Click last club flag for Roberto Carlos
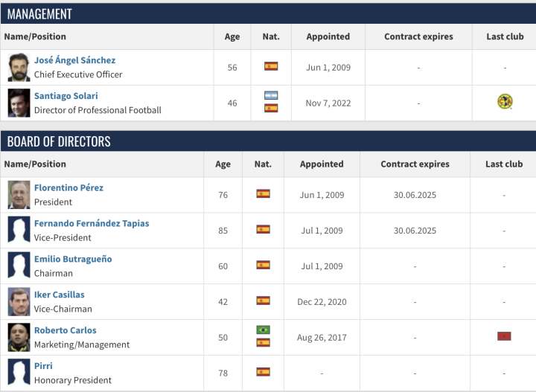Viewport: 536px width, 392px height. pyautogui.click(x=504, y=336)
